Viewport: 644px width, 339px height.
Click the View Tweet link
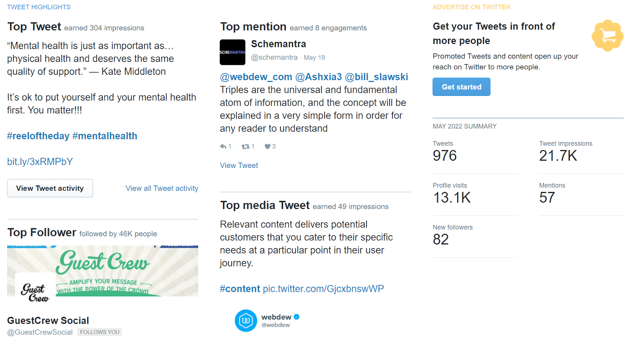pos(239,165)
